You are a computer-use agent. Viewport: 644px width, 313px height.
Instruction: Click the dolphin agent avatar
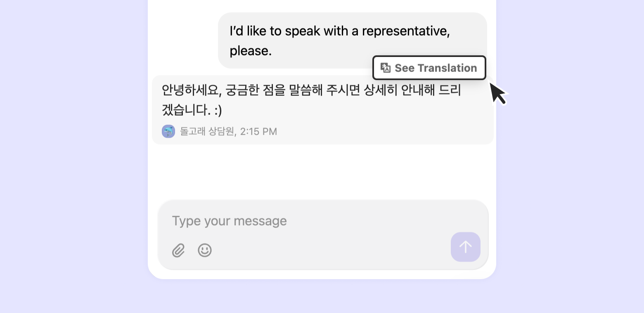tap(168, 131)
